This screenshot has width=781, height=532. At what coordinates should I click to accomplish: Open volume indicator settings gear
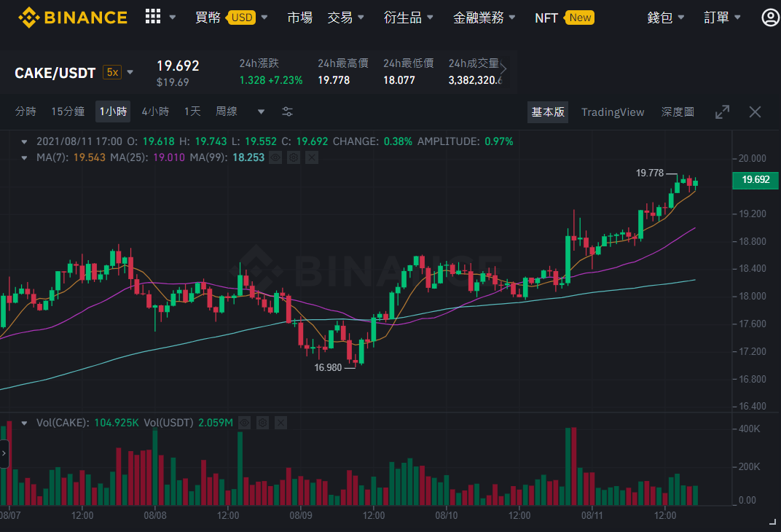pyautogui.click(x=262, y=423)
